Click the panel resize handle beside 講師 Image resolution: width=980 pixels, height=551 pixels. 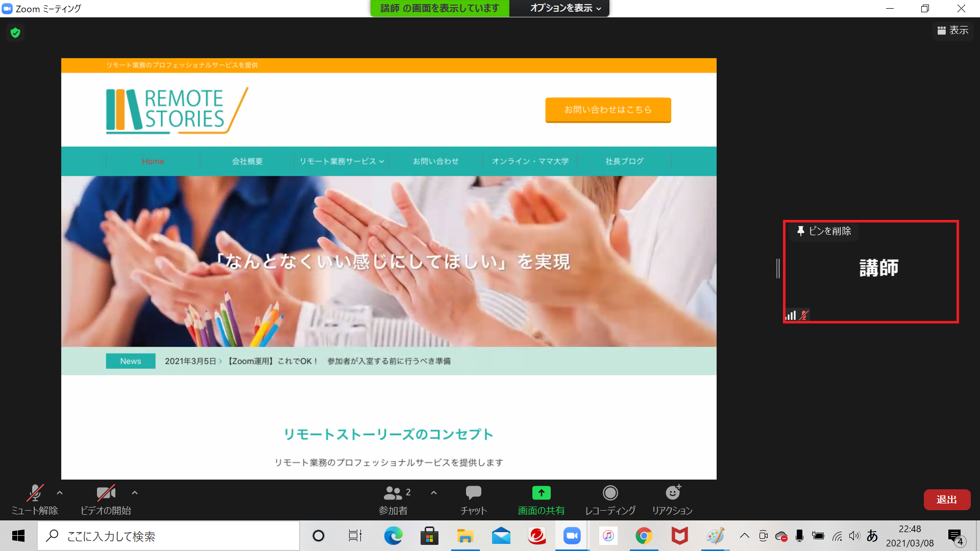coord(778,268)
